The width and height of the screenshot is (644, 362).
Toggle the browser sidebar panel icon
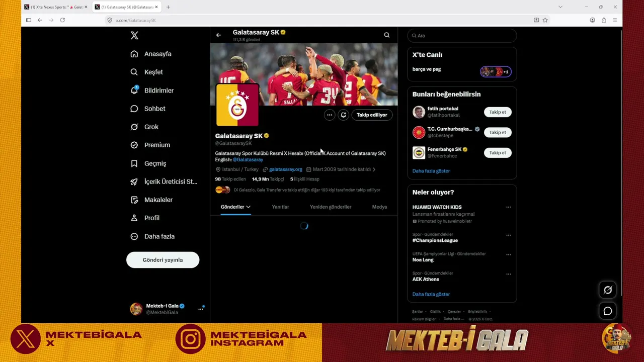pos(29,20)
